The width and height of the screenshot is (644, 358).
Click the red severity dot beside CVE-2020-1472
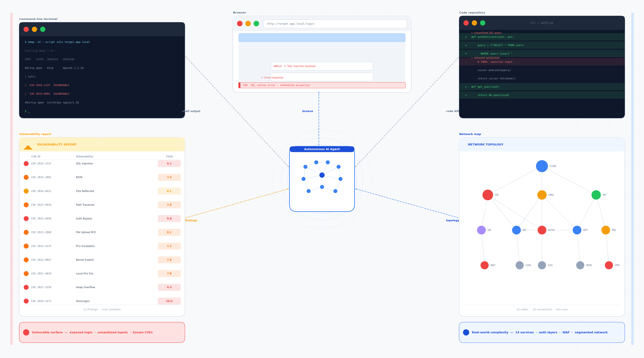click(x=26, y=301)
